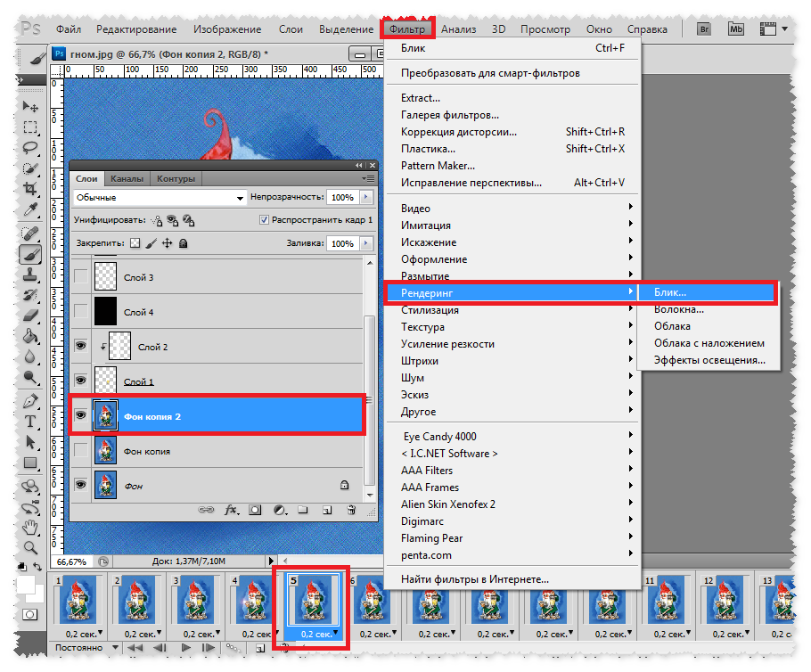Show layer Слой 3 via visibility box
The width and height of the screenshot is (811, 672).
pos(81,276)
